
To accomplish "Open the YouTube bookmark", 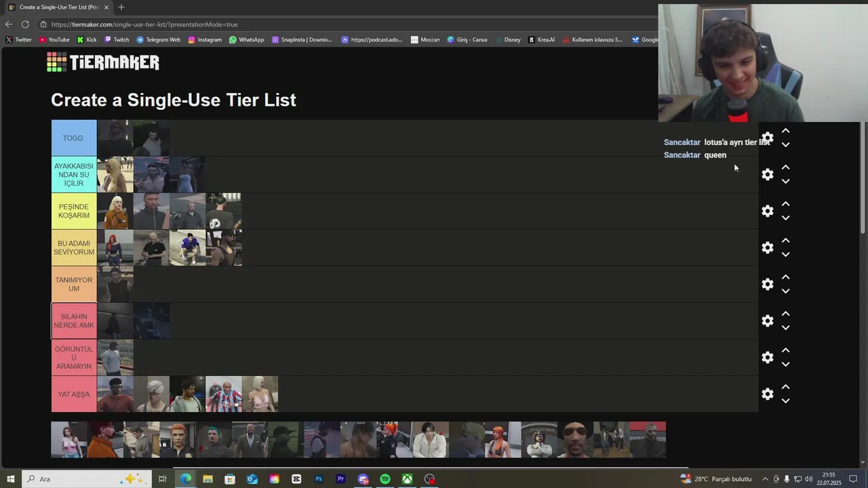I will pyautogui.click(x=54, y=39).
